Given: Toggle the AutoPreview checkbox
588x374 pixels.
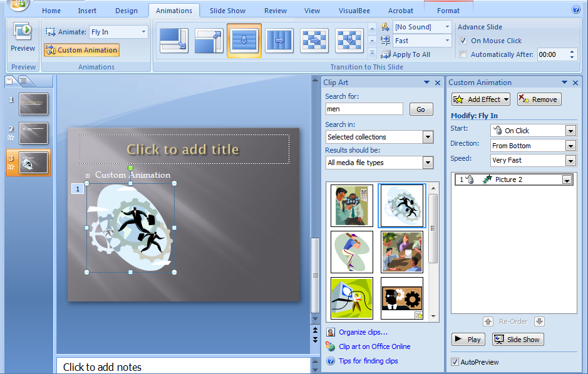Looking at the screenshot, I should click(455, 362).
